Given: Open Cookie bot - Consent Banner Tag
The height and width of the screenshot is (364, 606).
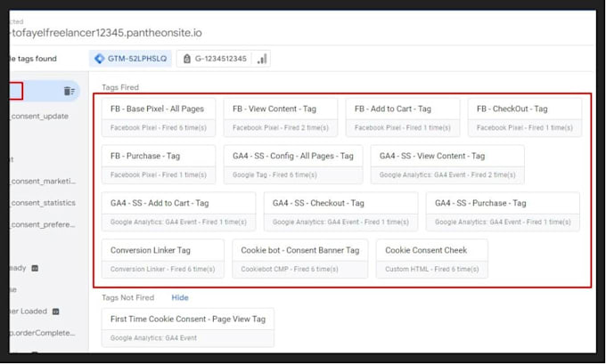Looking at the screenshot, I should pyautogui.click(x=300, y=259).
